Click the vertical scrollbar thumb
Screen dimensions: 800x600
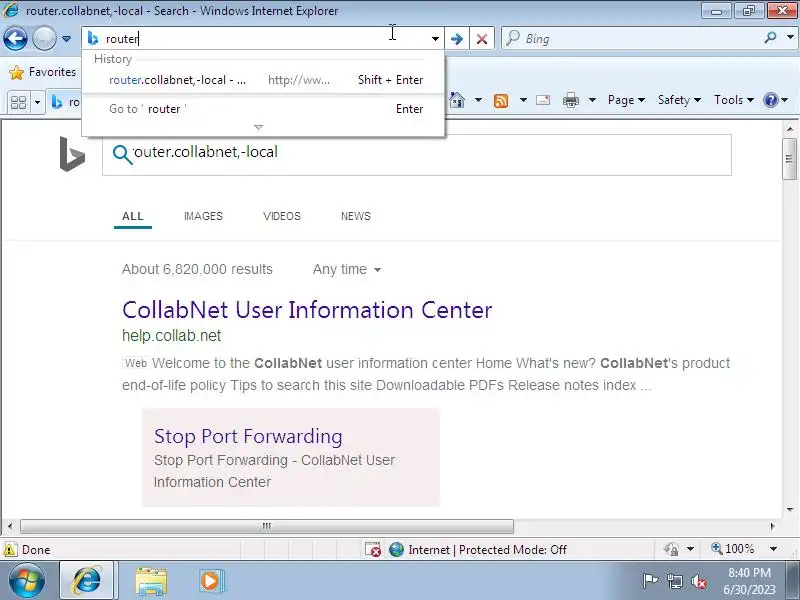(789, 159)
